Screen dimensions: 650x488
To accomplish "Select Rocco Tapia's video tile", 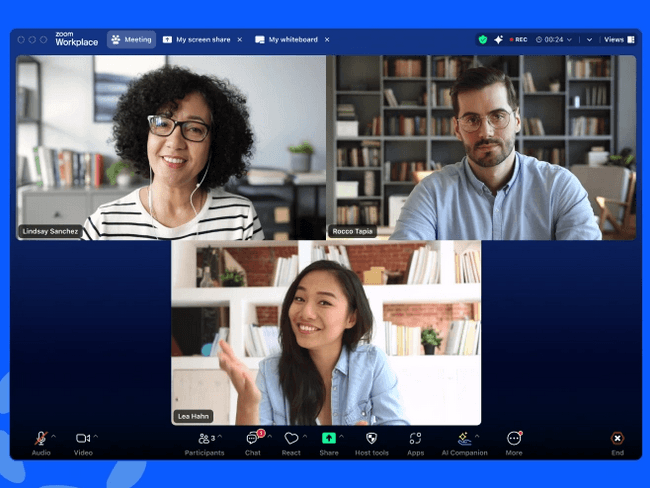I will [481, 148].
